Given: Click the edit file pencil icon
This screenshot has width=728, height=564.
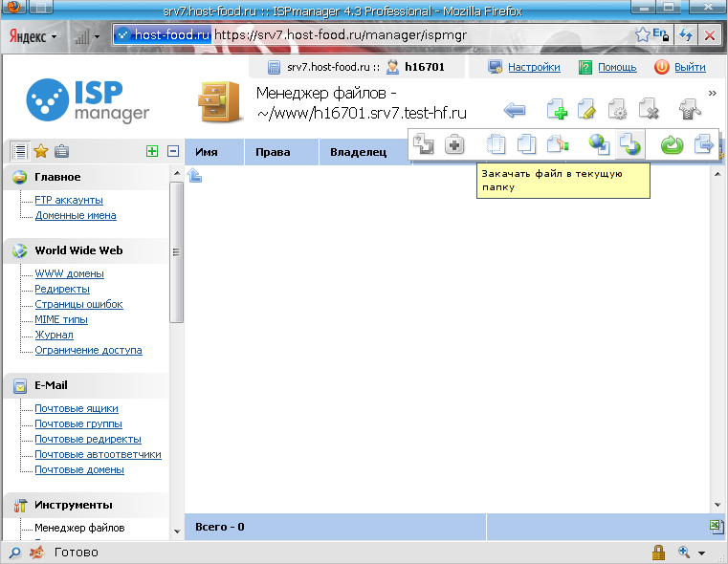Looking at the screenshot, I should click(x=586, y=110).
